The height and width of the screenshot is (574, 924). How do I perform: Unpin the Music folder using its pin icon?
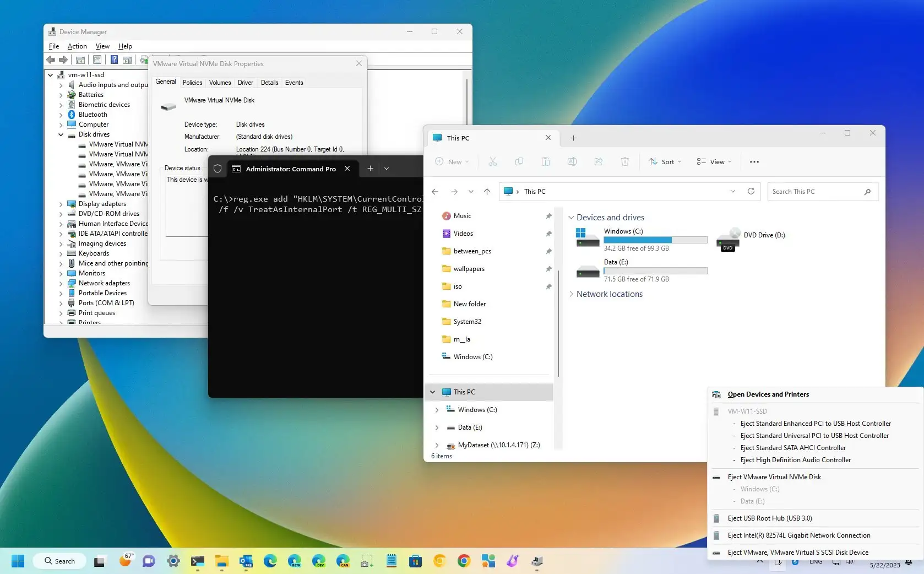point(548,216)
